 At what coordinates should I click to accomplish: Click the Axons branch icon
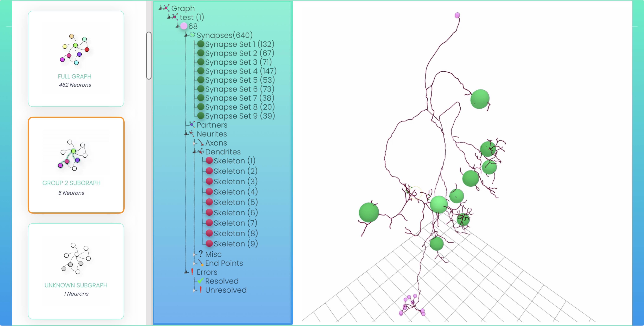coord(201,143)
